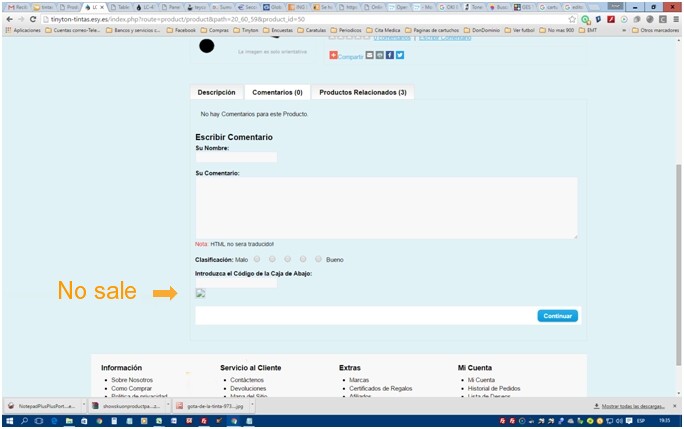Open the Cuentas correo-Tele bookmark folder
This screenshot has height=429, width=684.
pos(72,30)
